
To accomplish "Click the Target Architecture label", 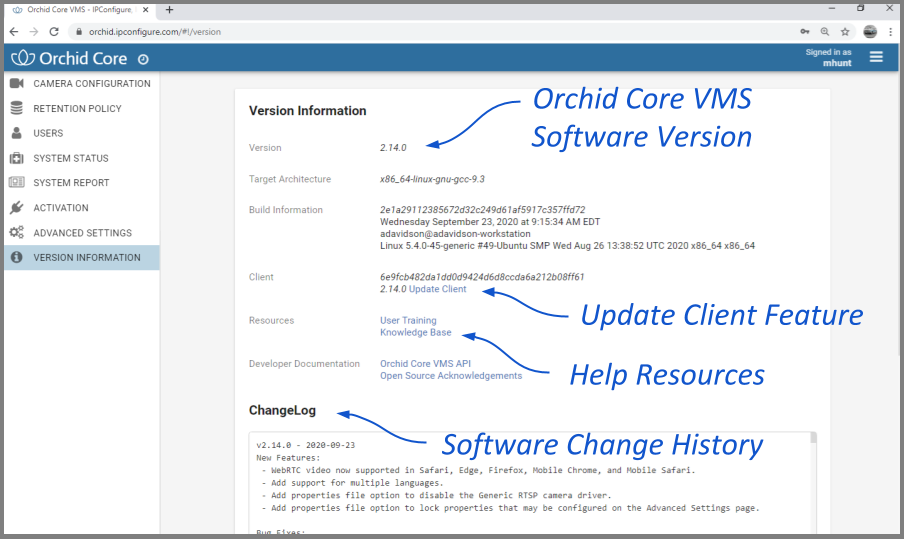I will [290, 179].
